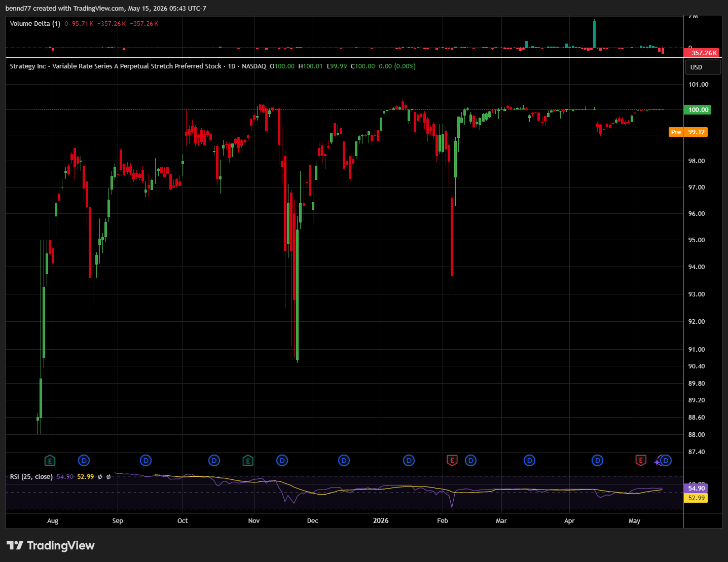Click the purple sparkle icon near the May dividend
This screenshot has height=562, width=728.
[x=658, y=462]
